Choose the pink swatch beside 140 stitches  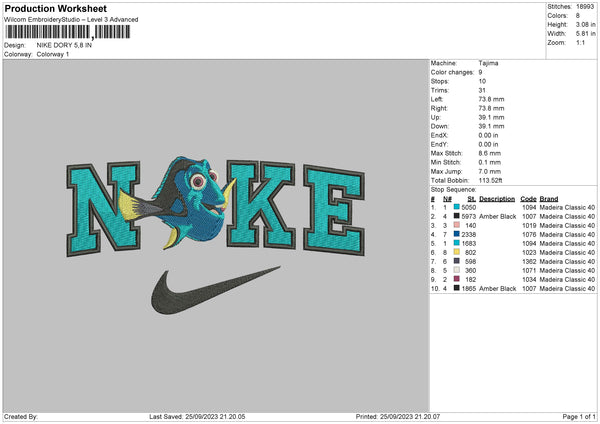click(457, 225)
